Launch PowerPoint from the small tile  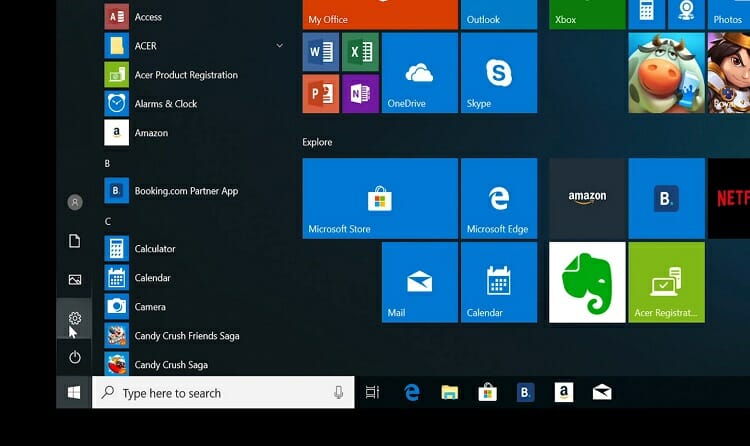coord(321,94)
